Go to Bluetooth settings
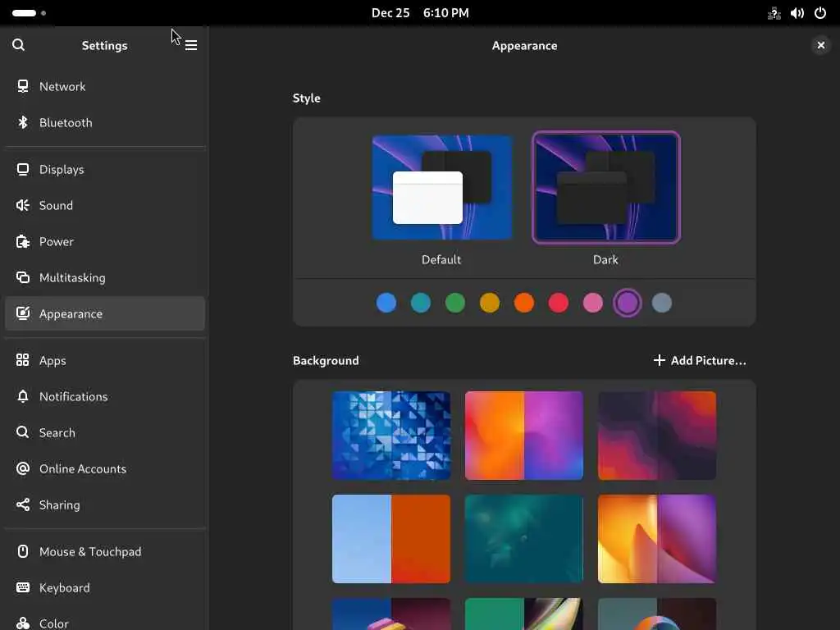Image resolution: width=840 pixels, height=630 pixels. point(105,123)
